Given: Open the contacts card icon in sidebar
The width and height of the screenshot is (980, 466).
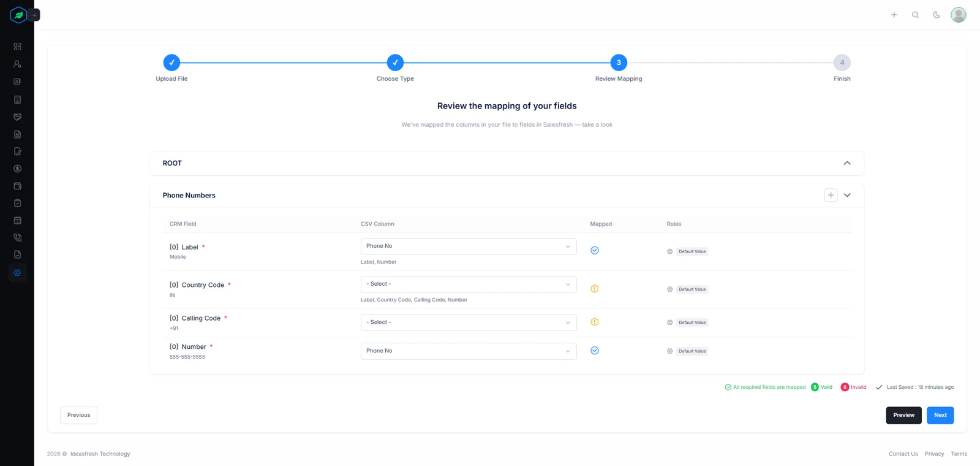Looking at the screenshot, I should [17, 82].
